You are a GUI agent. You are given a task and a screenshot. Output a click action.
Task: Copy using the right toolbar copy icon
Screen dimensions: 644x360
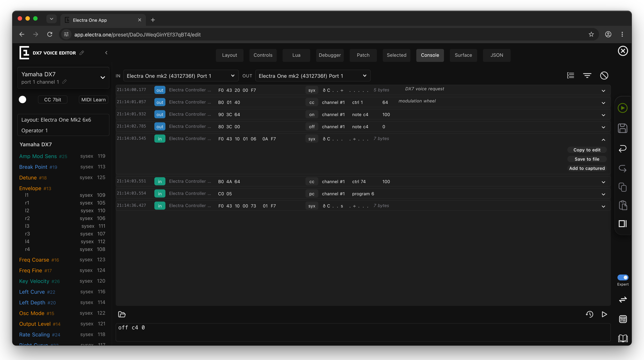[x=622, y=187]
